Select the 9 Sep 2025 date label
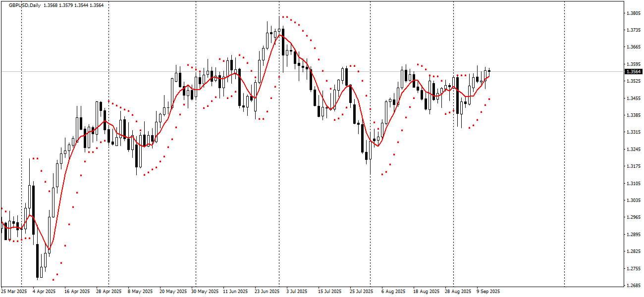Viewport: 644px width, 297px height. [x=488, y=292]
